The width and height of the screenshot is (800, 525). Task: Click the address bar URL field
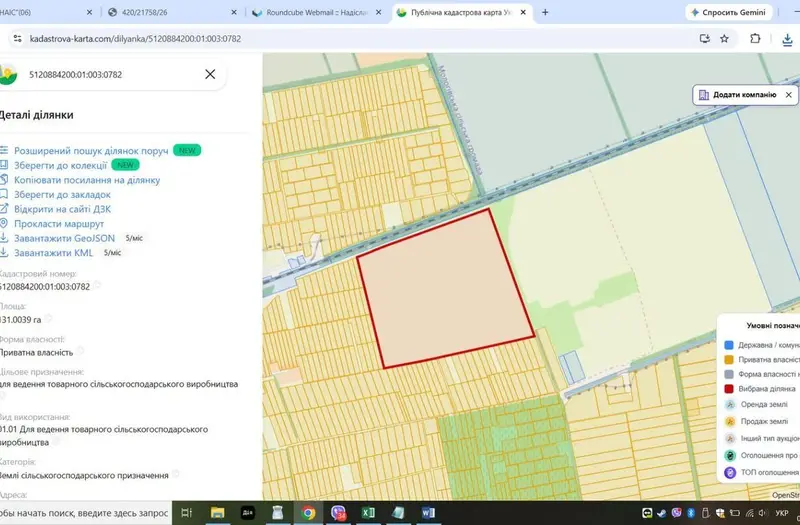pyautogui.click(x=357, y=39)
